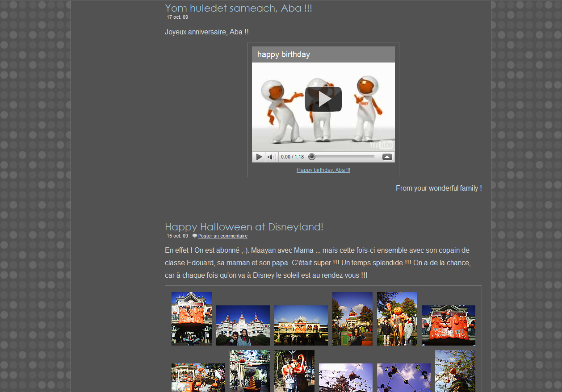
Task: Open the bottom-right tree thumbnail
Action: pyautogui.click(x=455, y=371)
